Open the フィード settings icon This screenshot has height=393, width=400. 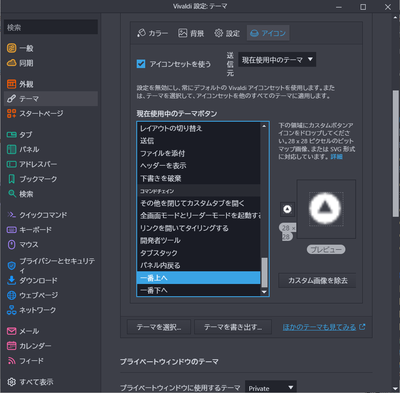click(x=11, y=361)
